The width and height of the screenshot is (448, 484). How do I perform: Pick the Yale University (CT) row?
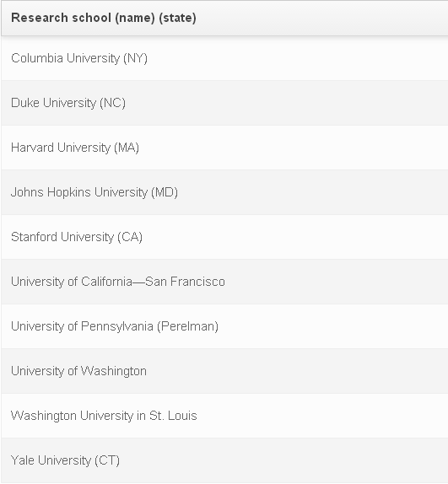pos(224,460)
